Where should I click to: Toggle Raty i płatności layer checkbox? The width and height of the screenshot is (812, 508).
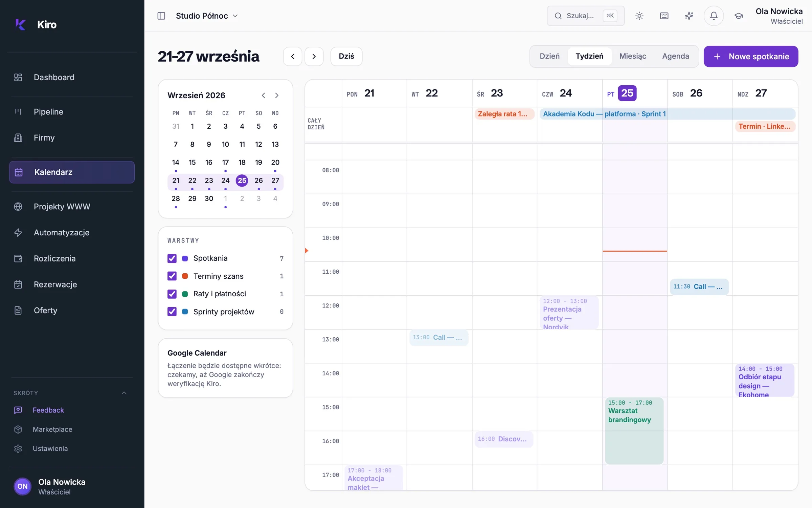(172, 294)
